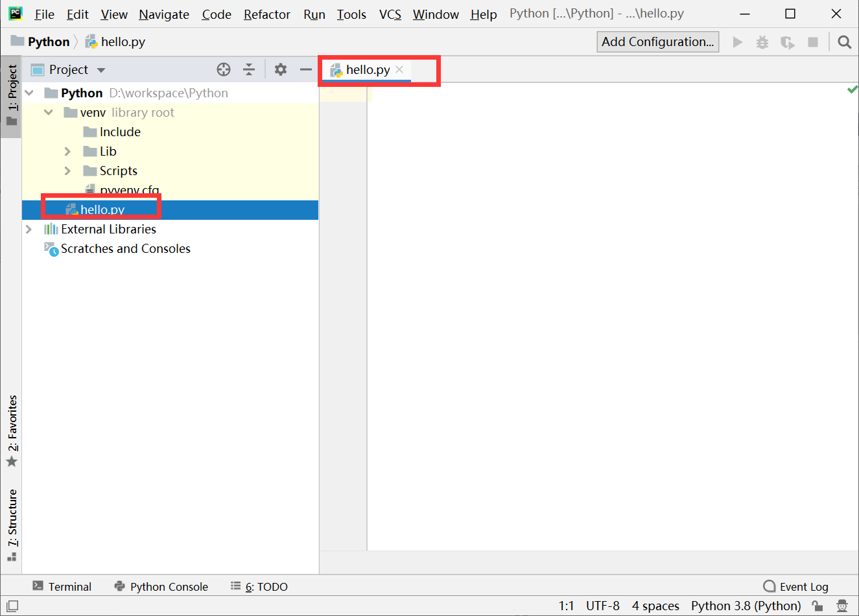Image resolution: width=859 pixels, height=616 pixels.
Task: Open the VCS menu
Action: [x=390, y=14]
